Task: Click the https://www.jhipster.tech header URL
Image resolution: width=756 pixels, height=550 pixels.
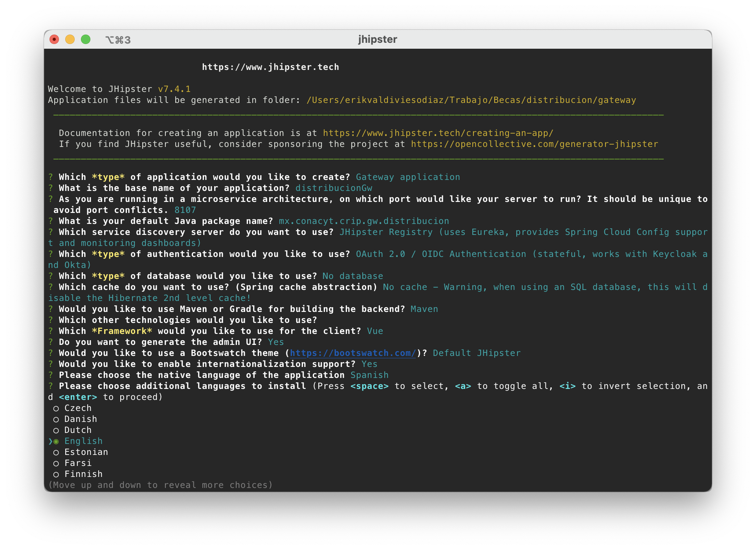Action: [270, 67]
